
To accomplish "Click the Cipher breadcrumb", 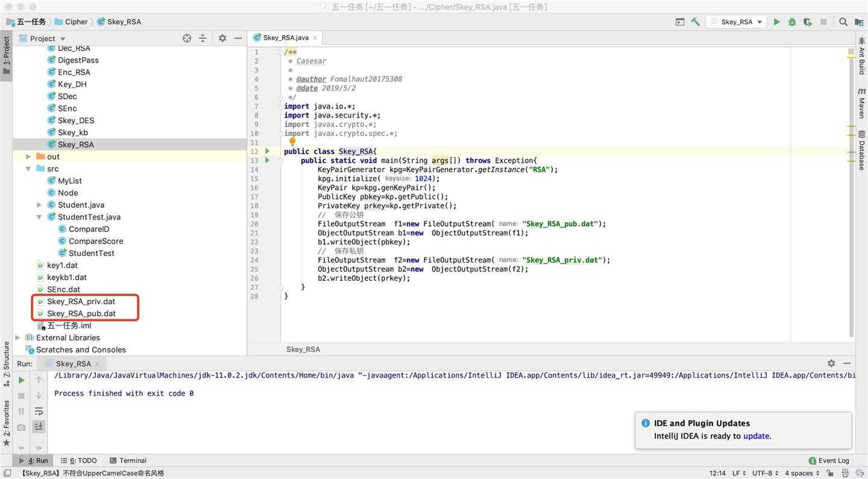I will pyautogui.click(x=71, y=22).
